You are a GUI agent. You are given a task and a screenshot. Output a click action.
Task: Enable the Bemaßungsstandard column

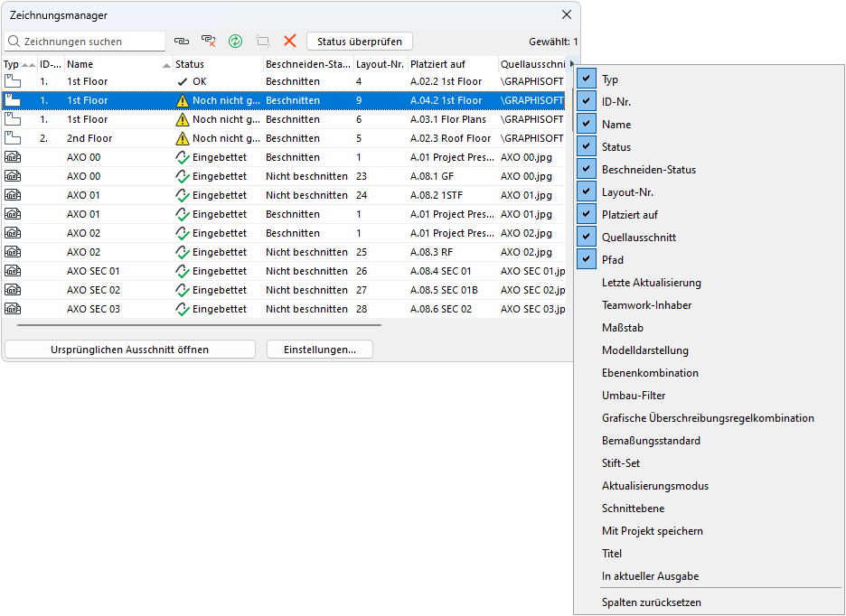[651, 441]
